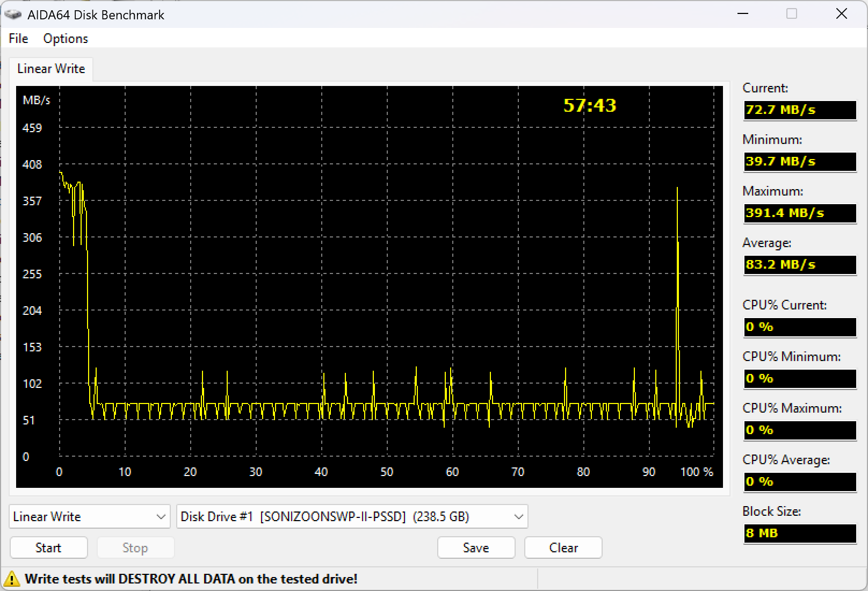Click the yellow warning triangle icon
Image resolution: width=868 pixels, height=591 pixels.
11,579
